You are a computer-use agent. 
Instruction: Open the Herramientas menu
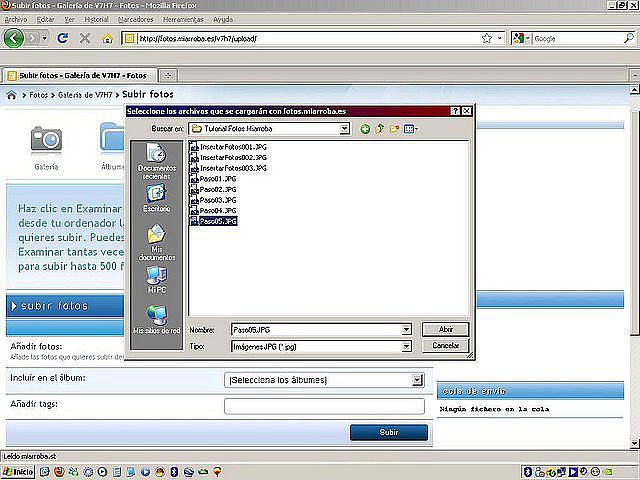[x=183, y=19]
